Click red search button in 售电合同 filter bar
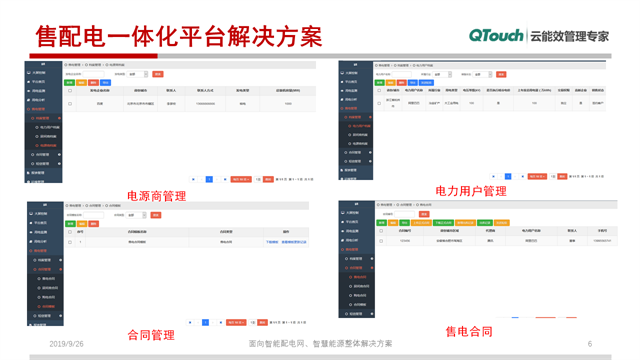The height and width of the screenshot is (360, 640). [424, 214]
